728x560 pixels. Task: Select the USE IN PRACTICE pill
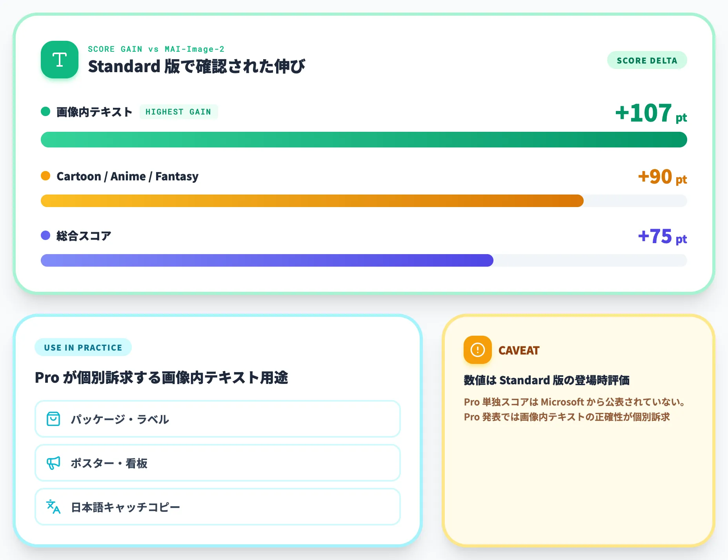point(83,347)
